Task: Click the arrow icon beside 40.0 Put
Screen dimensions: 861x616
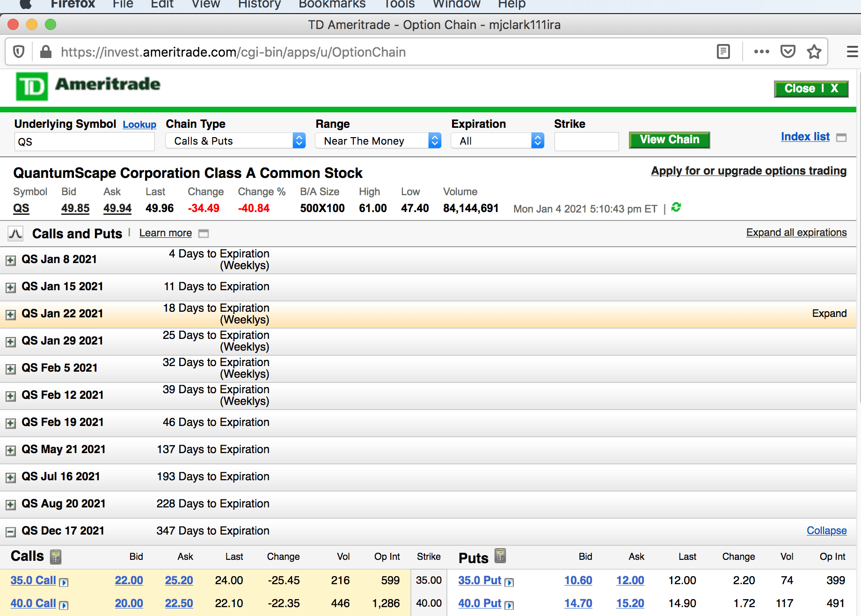Action: (x=509, y=605)
